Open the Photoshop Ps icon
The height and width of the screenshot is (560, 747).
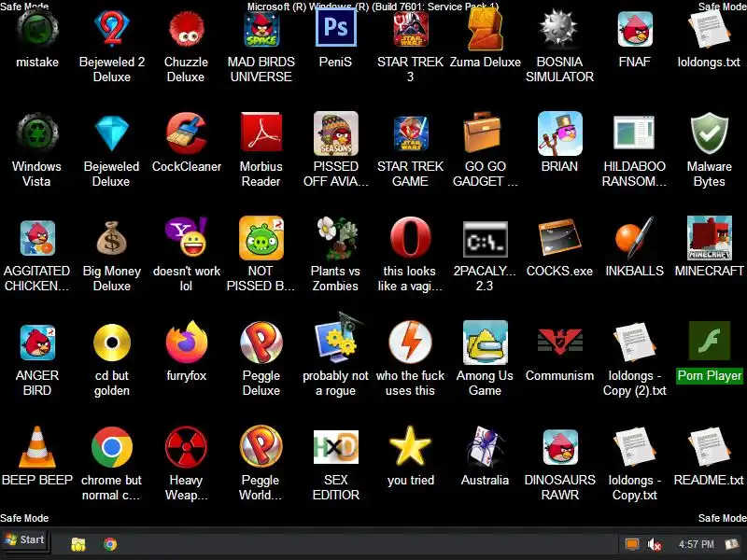[336, 28]
